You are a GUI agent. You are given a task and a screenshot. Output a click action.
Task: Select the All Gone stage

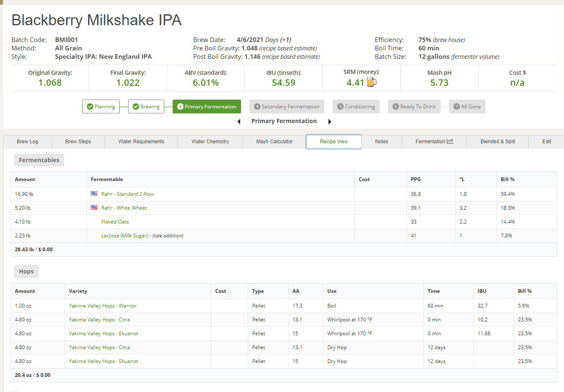point(467,107)
